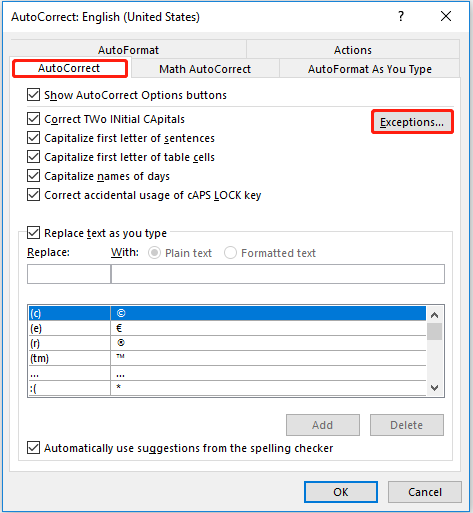473x513 pixels.
Task: Click the list scroll down arrow
Action: pos(434,387)
